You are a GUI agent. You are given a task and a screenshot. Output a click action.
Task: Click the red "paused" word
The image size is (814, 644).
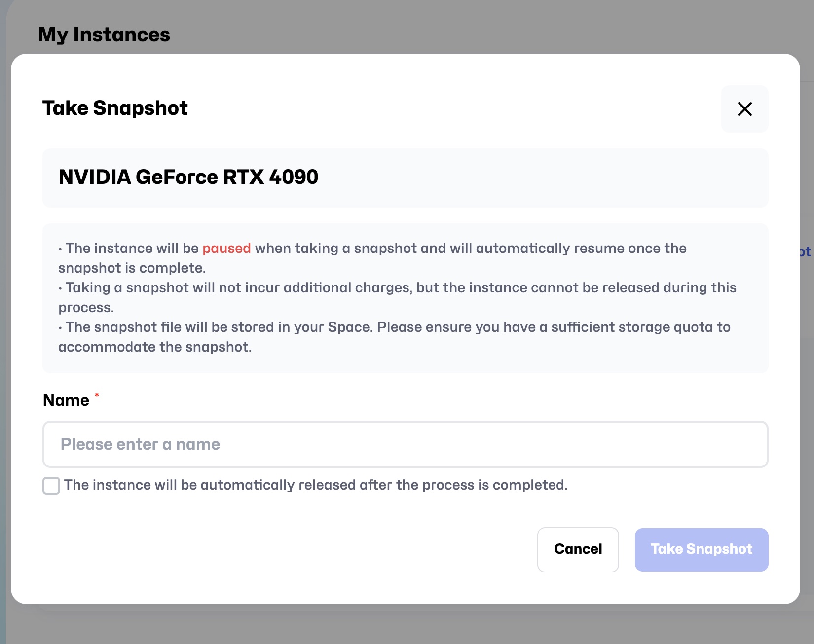226,248
